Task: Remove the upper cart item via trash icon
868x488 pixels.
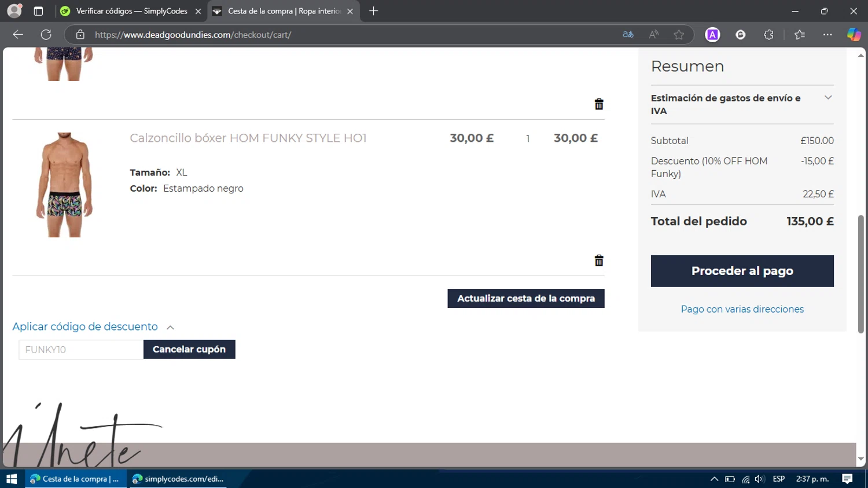Action: tap(599, 104)
